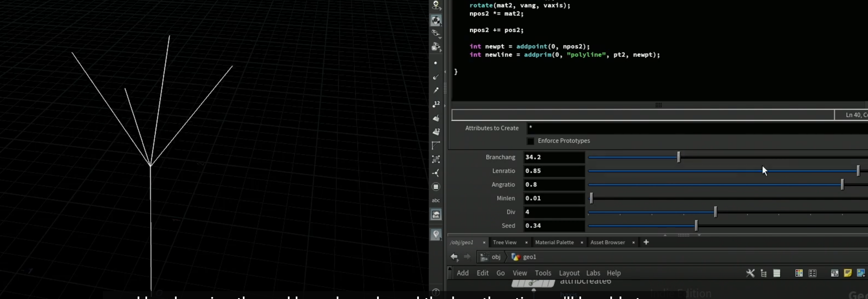Click the Attributes to Create field
868x299 pixels.
pos(697,128)
